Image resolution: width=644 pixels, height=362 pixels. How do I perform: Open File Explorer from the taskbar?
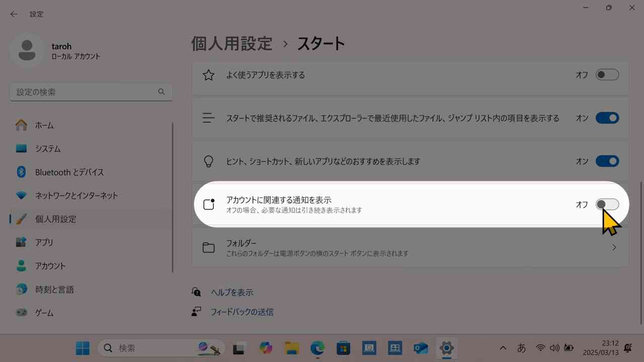pos(290,347)
